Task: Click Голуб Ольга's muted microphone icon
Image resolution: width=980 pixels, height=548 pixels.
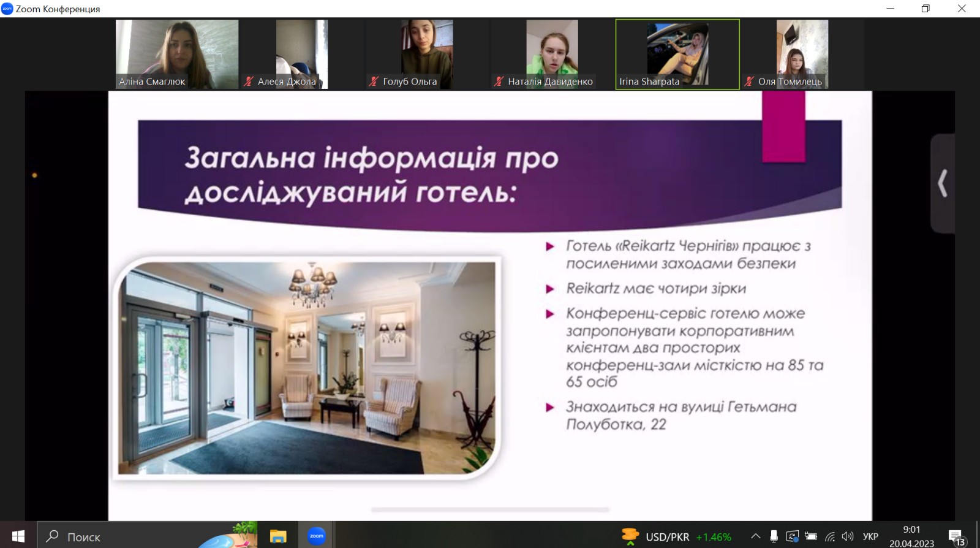Action: tap(374, 82)
